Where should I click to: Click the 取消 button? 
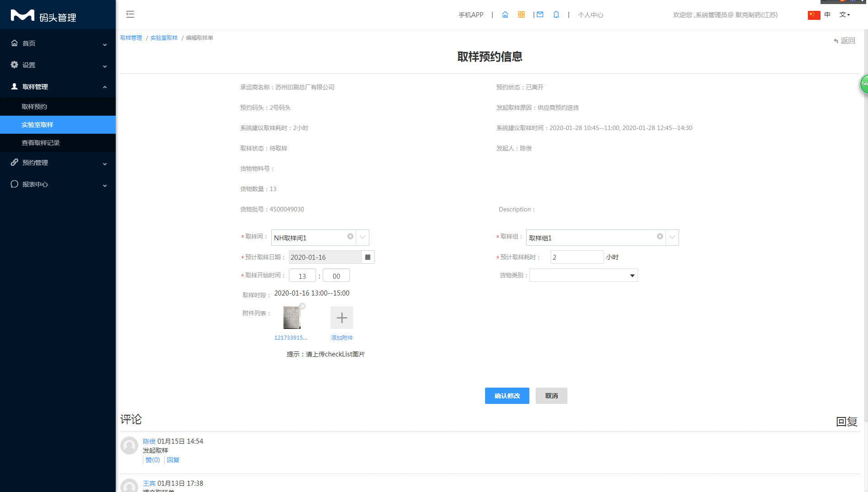552,396
